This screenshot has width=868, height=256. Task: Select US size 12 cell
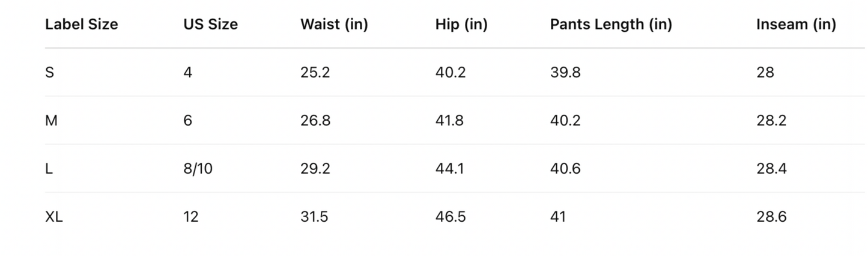click(191, 217)
